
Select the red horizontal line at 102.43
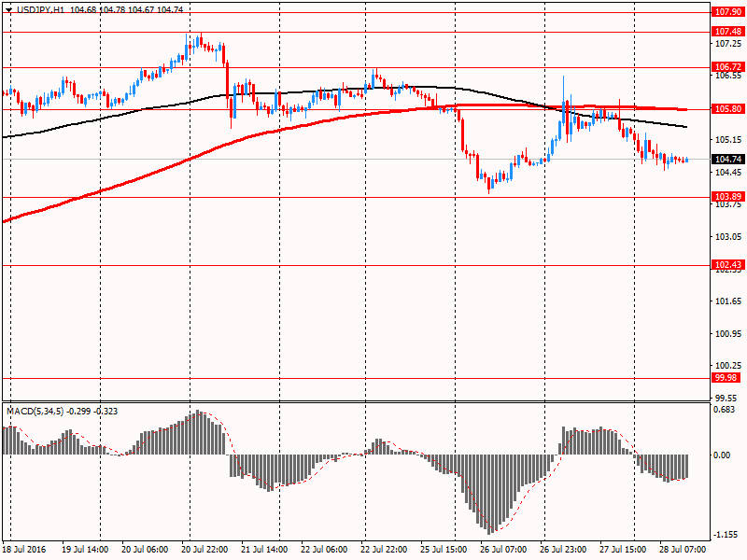357,266
